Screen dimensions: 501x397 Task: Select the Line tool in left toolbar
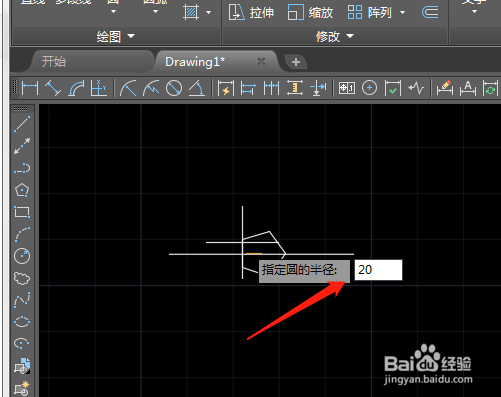coord(22,124)
